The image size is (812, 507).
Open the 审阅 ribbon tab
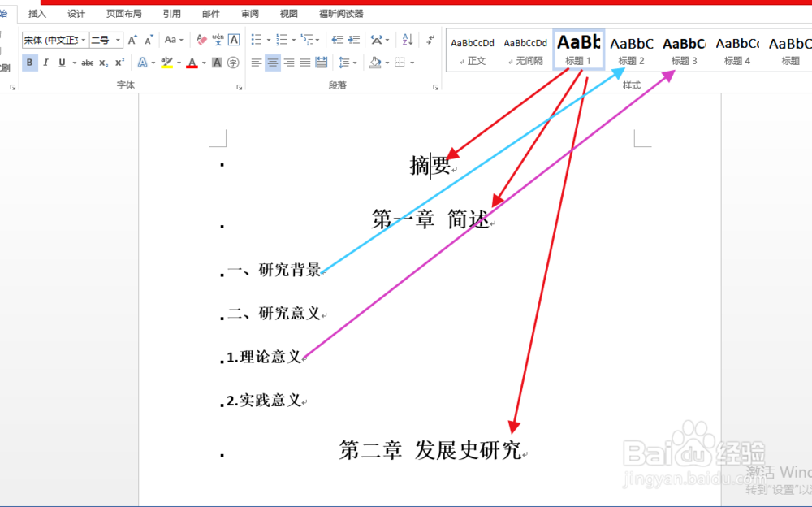click(249, 13)
